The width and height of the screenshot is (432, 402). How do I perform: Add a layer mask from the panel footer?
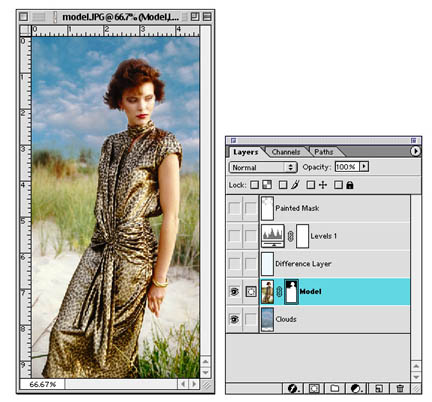point(314,388)
